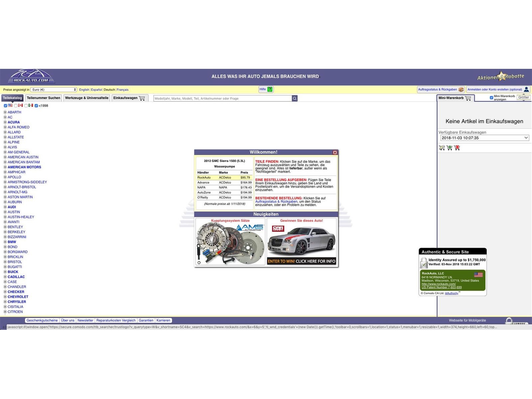This screenshot has width=532, height=399.
Task: Click Auftragsstatus & Rückgaben link in popup
Action: click(x=276, y=201)
